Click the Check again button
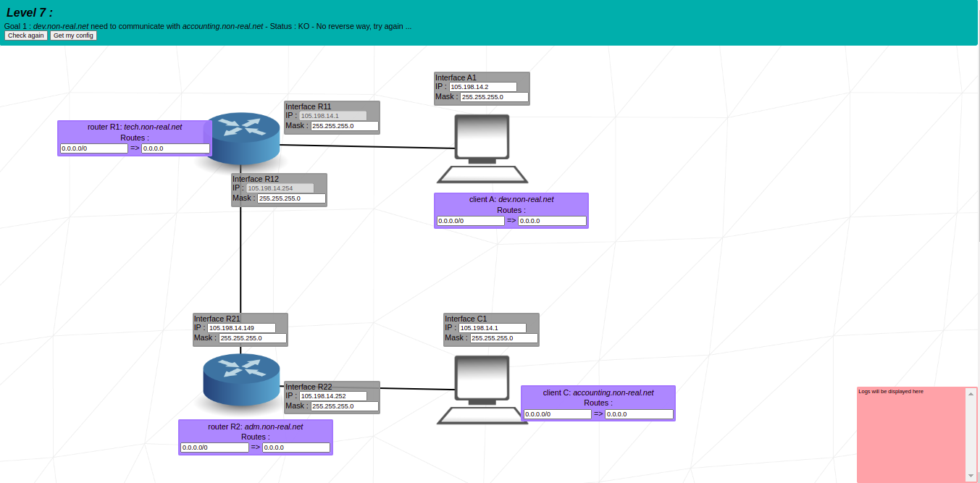This screenshot has height=483, width=980. coord(26,35)
